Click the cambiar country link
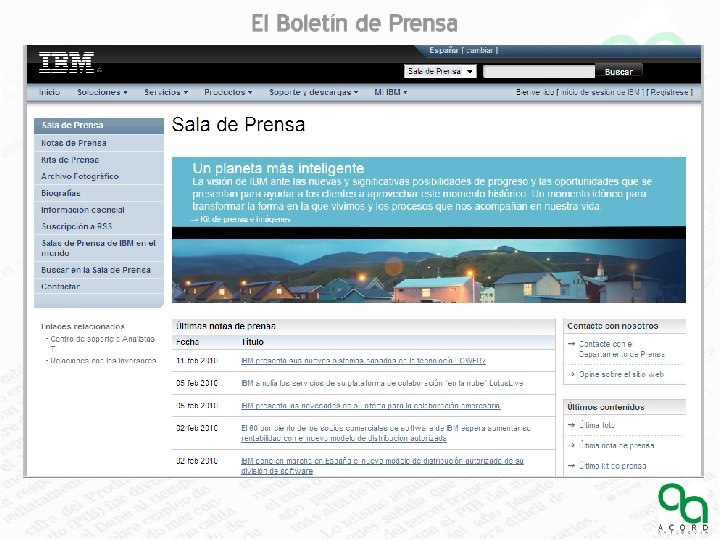 click(x=480, y=51)
